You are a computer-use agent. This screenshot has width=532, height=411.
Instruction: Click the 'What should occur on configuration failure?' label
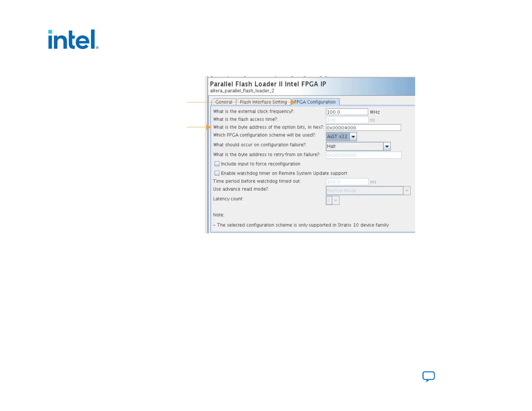(x=260, y=145)
